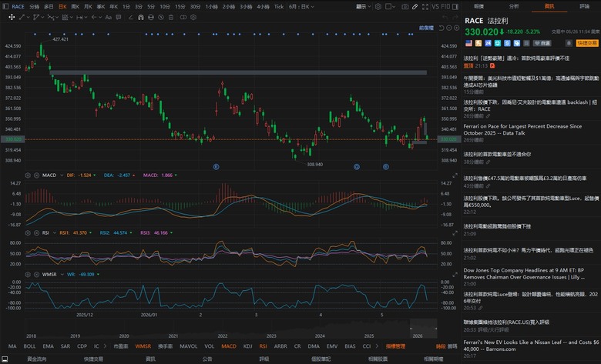
Task: Open the 評論 comments tab
Action: [585, 6]
